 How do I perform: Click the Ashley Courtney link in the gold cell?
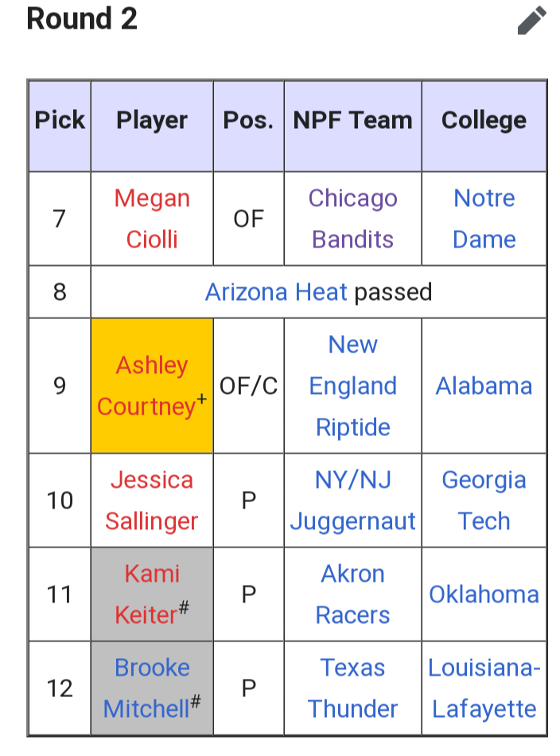point(147,386)
